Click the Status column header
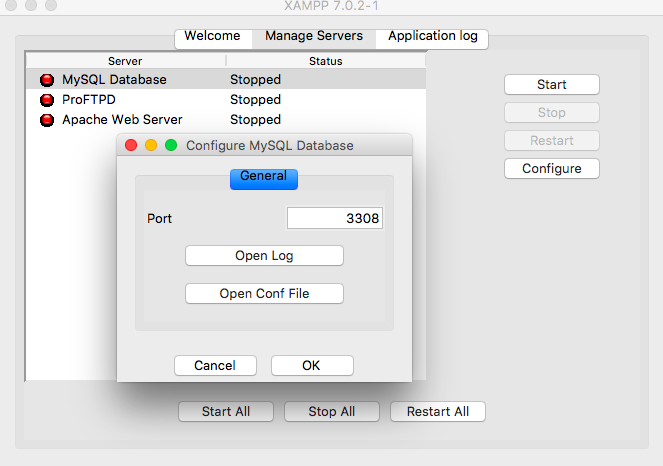 [326, 61]
